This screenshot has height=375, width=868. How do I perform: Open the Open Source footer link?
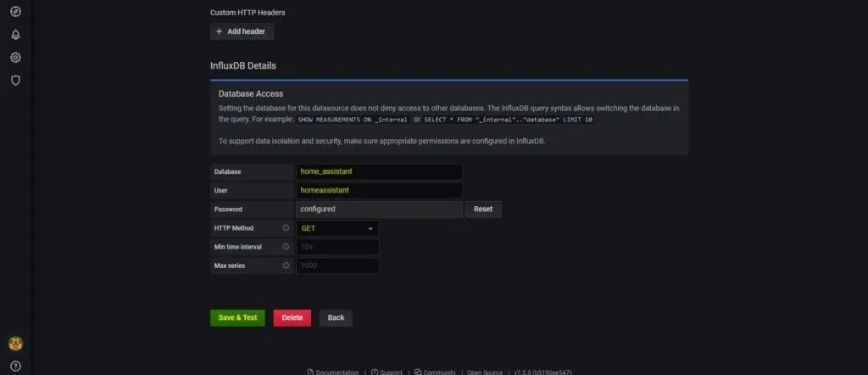pyautogui.click(x=485, y=372)
